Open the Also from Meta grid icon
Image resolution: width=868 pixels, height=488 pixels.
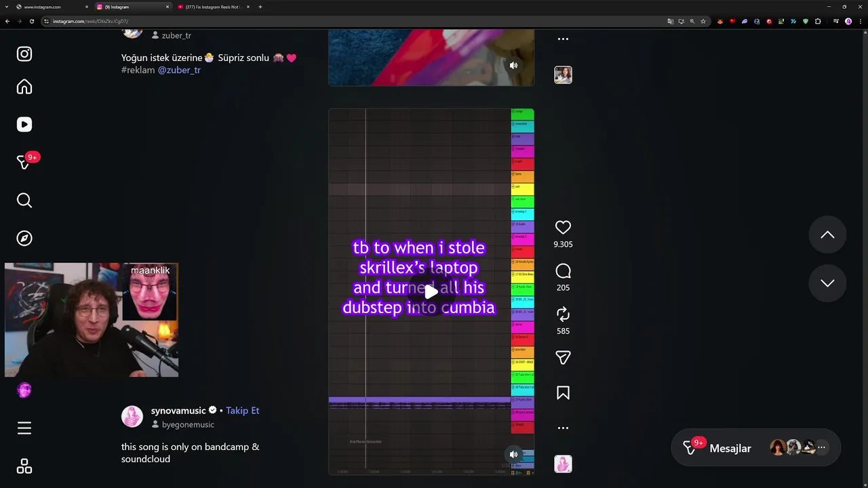(x=24, y=466)
